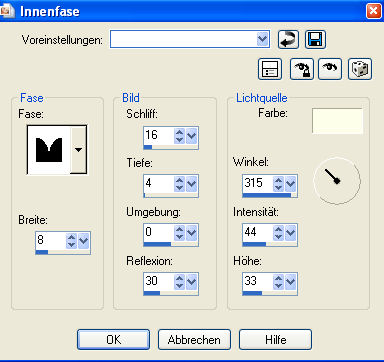Click the Abbrechen button
384x362 pixels.
(194, 340)
